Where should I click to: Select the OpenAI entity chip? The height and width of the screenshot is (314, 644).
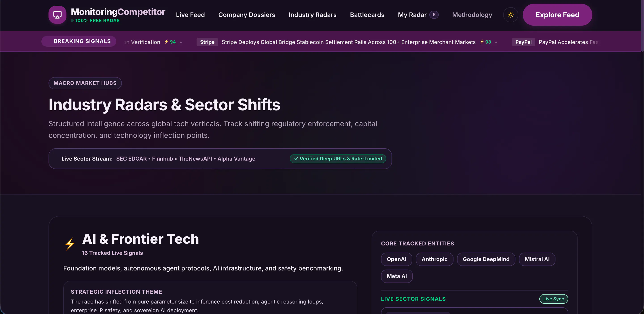(x=396, y=259)
